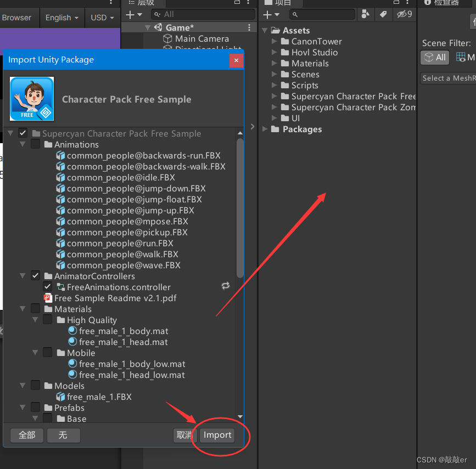Click the FreeAnimations.controller animator icon
The width and height of the screenshot is (476, 469).
point(61,287)
